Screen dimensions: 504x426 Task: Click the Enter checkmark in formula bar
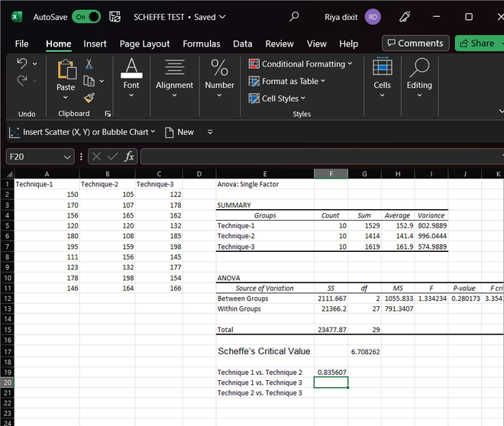click(x=112, y=157)
